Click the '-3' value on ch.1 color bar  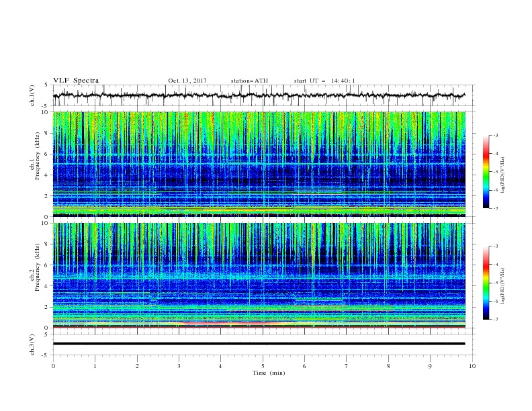tap(495, 135)
